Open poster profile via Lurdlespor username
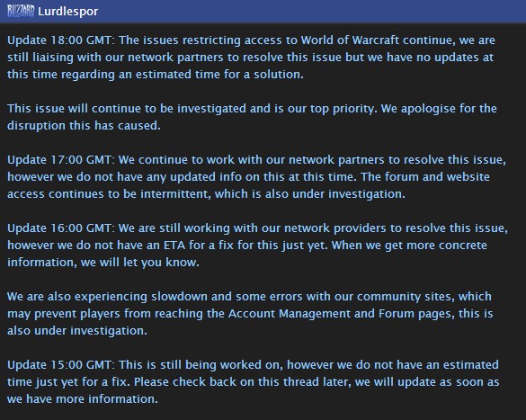 (x=68, y=12)
